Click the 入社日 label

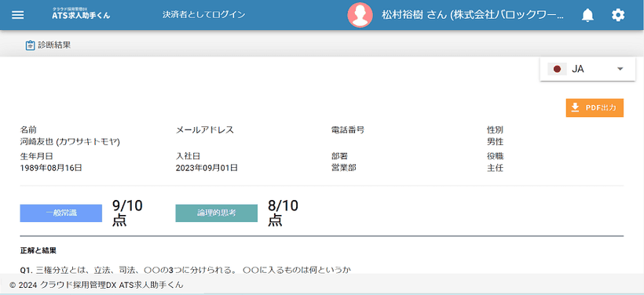188,156
